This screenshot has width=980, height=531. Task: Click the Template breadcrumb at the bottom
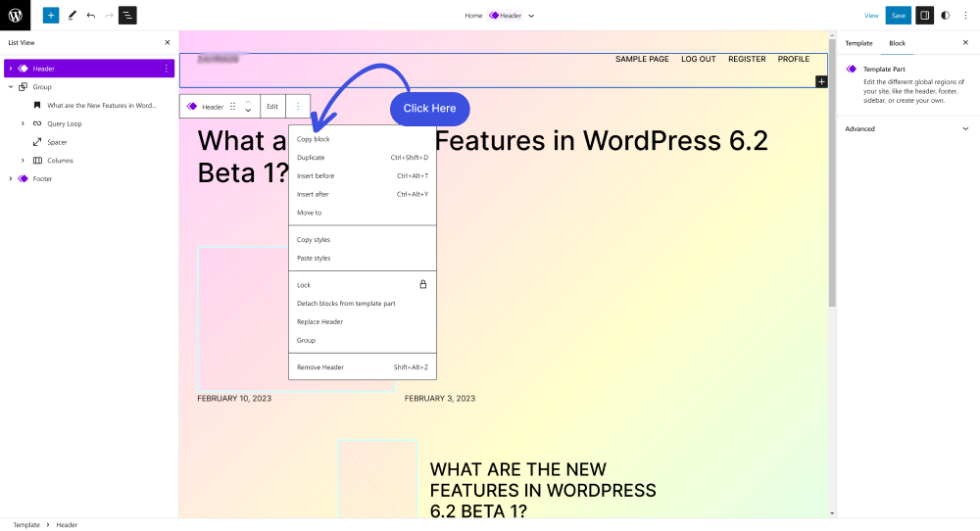26,525
